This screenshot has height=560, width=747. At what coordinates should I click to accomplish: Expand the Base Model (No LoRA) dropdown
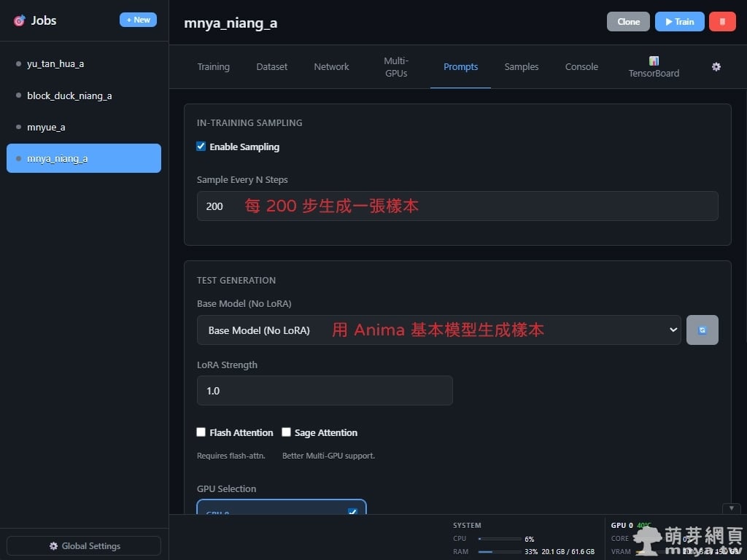(438, 330)
